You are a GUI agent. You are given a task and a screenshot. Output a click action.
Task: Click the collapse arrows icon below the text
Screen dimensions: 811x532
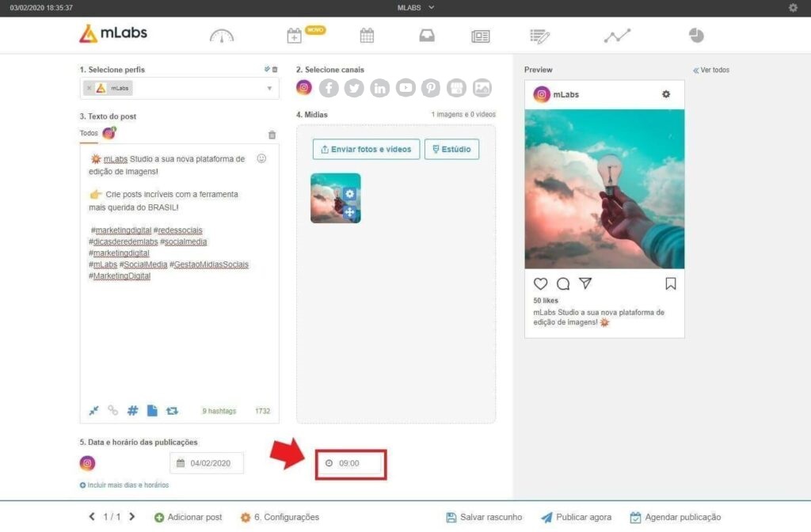pos(93,411)
